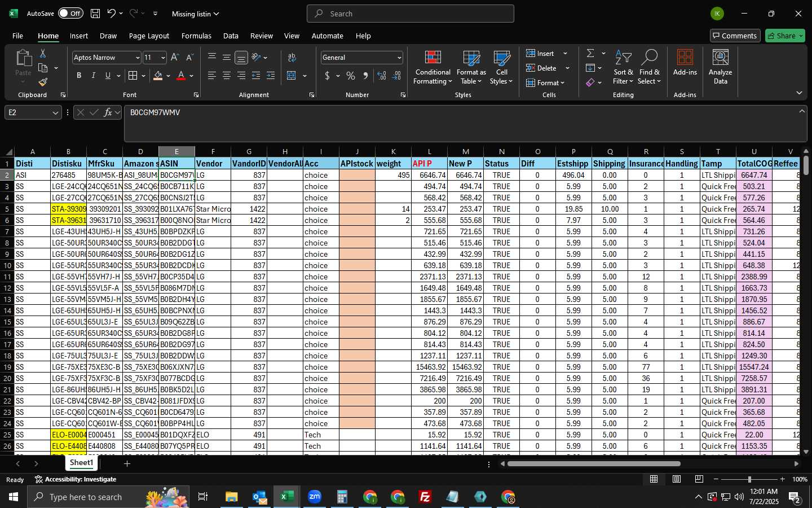Toggle AutoSave switch
The width and height of the screenshot is (812, 508).
pos(70,14)
